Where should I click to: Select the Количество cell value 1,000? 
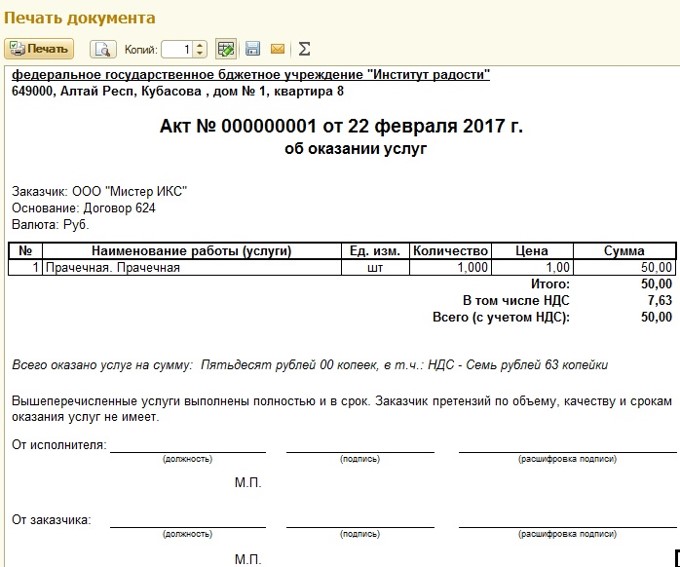451,267
